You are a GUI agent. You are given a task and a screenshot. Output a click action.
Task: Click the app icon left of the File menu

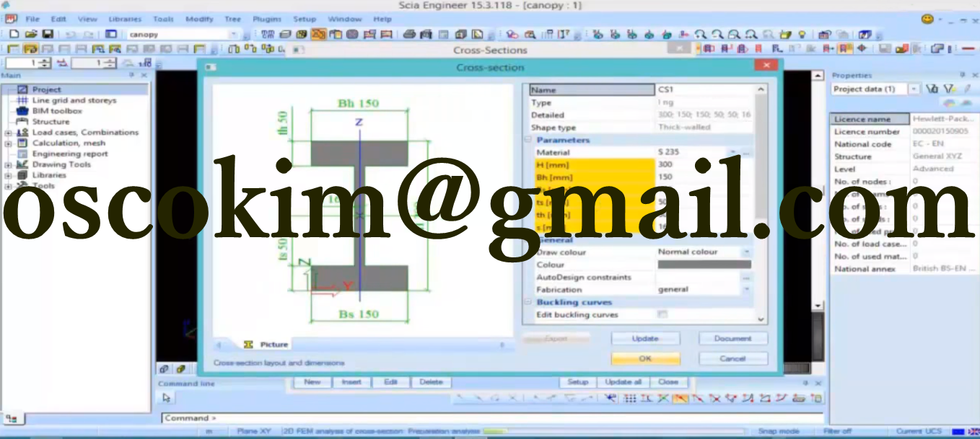pyautogui.click(x=11, y=19)
